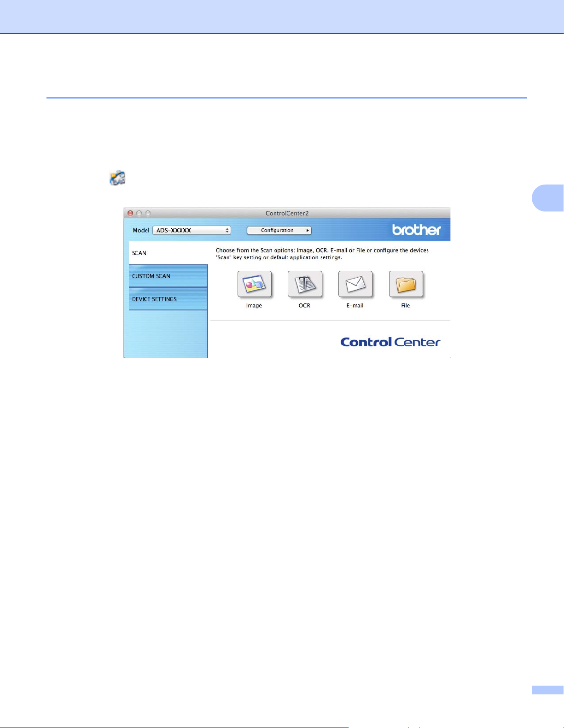The width and height of the screenshot is (564, 728).
Task: Close the ControlCenter2 window
Action: [x=130, y=213]
